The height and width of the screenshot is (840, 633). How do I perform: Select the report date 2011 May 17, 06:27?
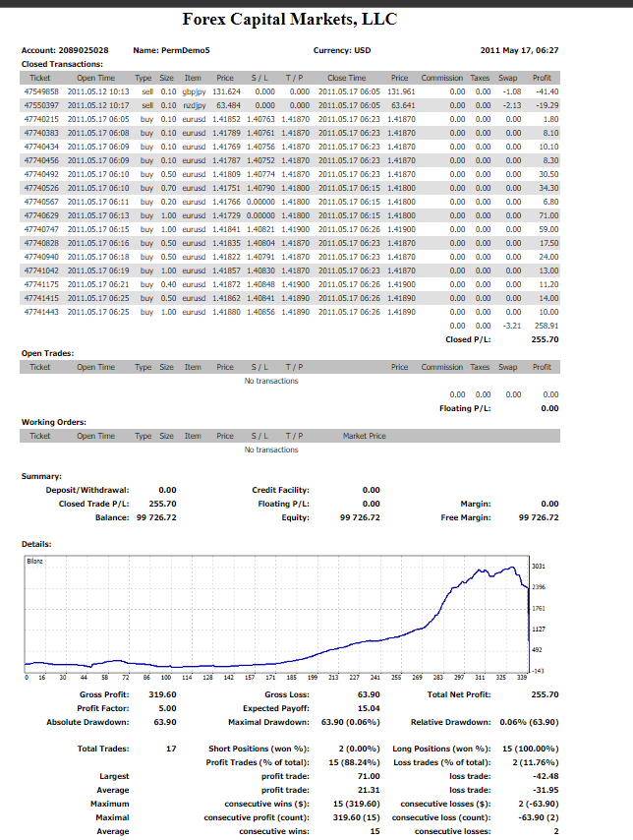[x=519, y=50]
